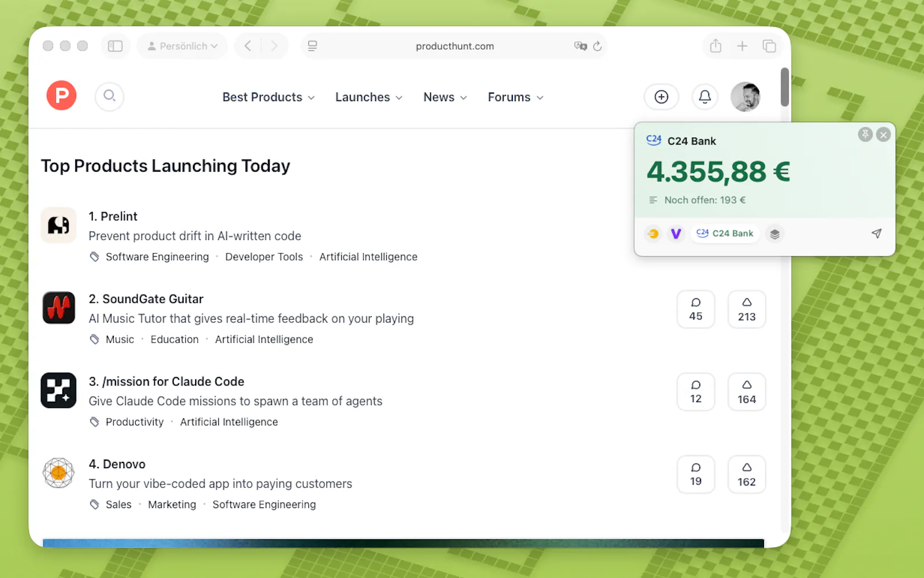Open the Sales tag
Viewport: 924px width, 578px height.
(x=118, y=505)
